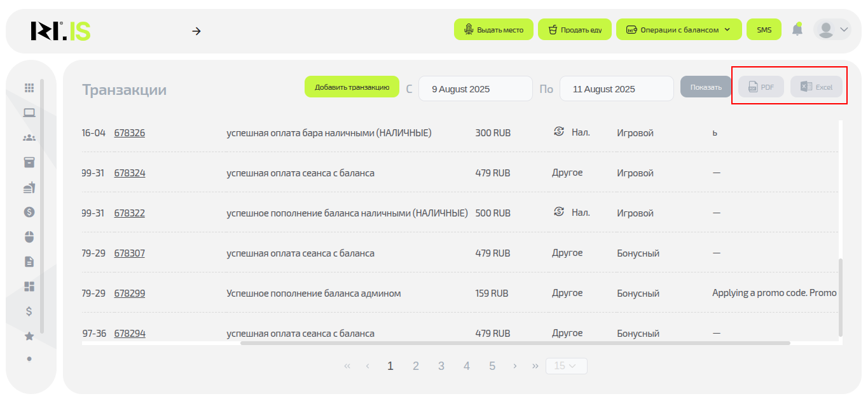Screen dimensions: 868x403
Task: Open the page size 15 dropdown
Action: click(566, 366)
